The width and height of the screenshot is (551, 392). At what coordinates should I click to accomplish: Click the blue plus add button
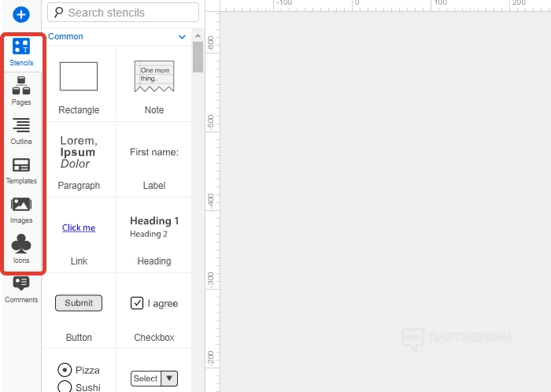[x=21, y=14]
